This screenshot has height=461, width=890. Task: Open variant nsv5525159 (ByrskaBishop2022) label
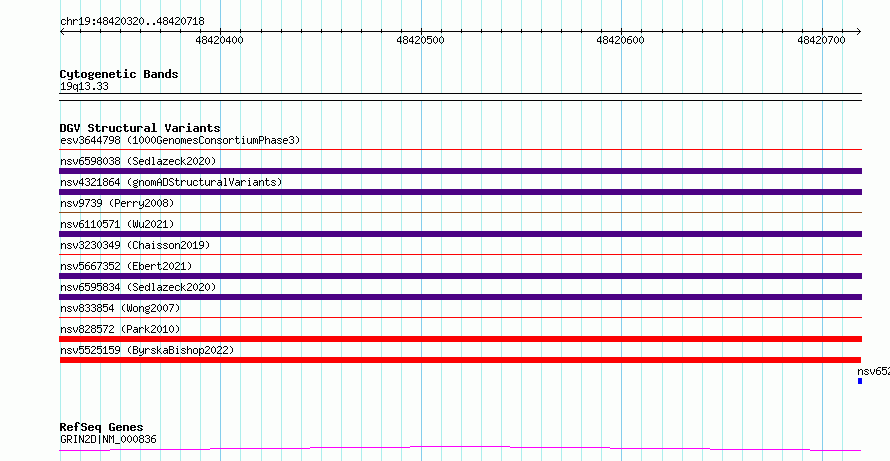pyautogui.click(x=147, y=350)
